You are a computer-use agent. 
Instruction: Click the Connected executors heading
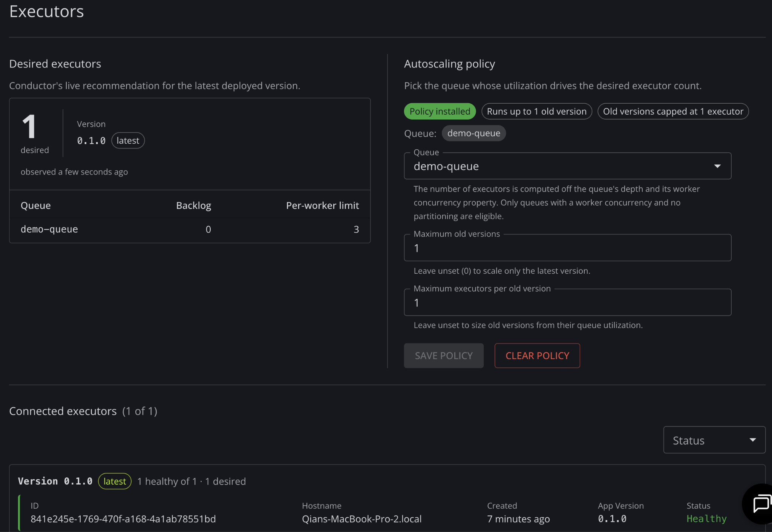coord(63,411)
